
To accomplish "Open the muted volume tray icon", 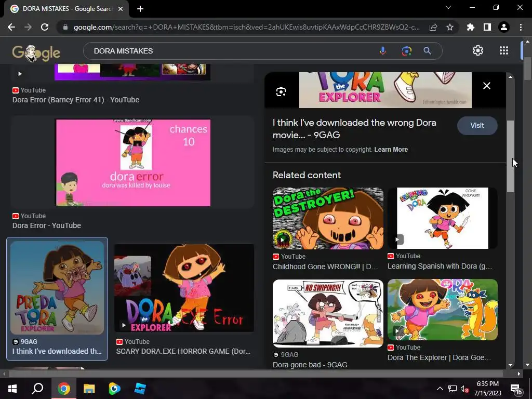I will (x=464, y=389).
